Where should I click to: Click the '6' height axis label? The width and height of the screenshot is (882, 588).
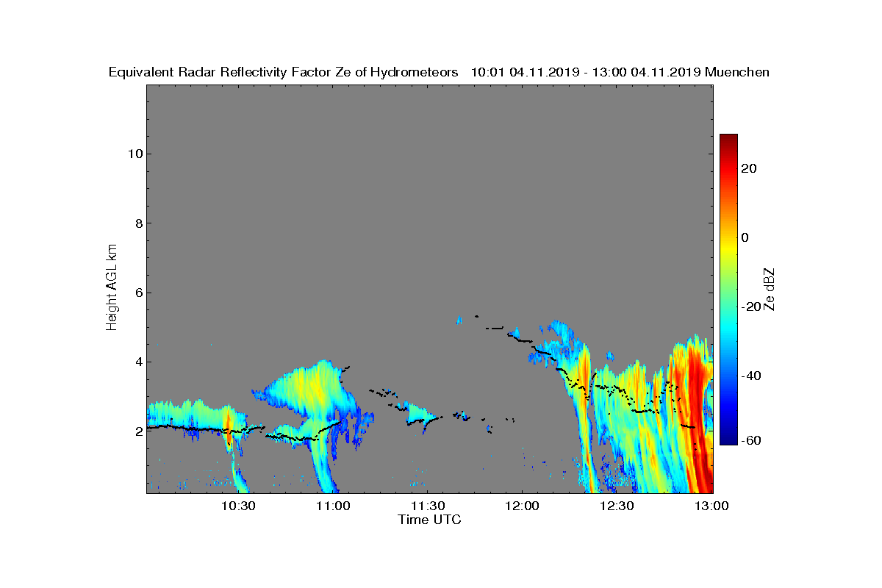[137, 293]
